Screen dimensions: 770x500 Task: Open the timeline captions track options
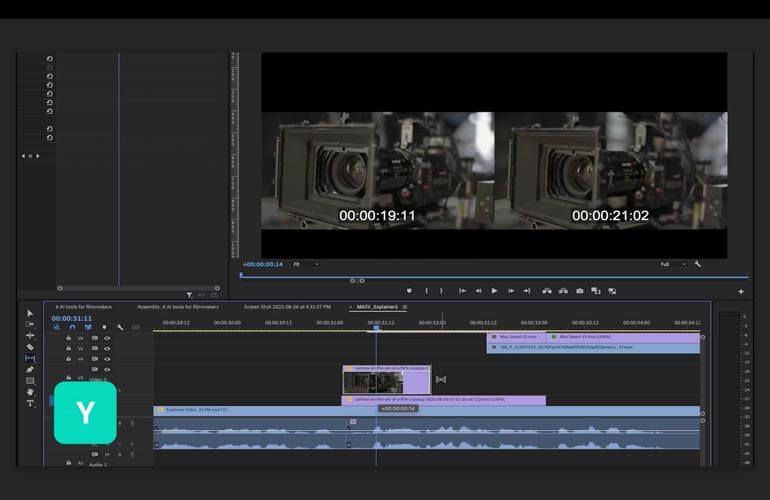(136, 327)
